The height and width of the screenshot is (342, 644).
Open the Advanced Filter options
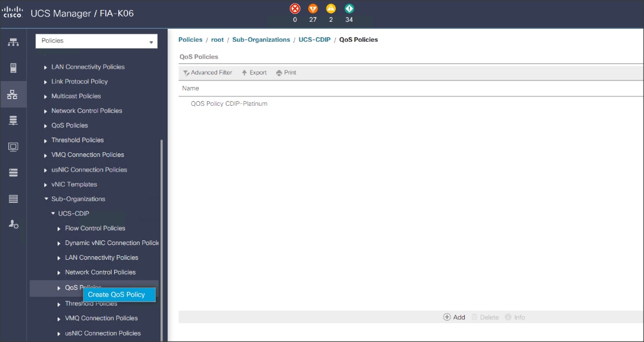pos(206,72)
